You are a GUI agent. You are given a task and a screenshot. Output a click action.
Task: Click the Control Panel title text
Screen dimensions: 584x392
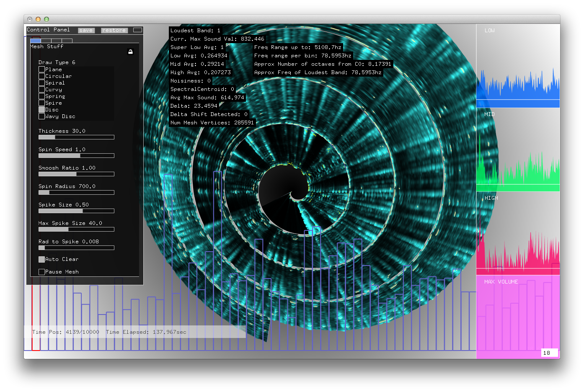click(48, 30)
